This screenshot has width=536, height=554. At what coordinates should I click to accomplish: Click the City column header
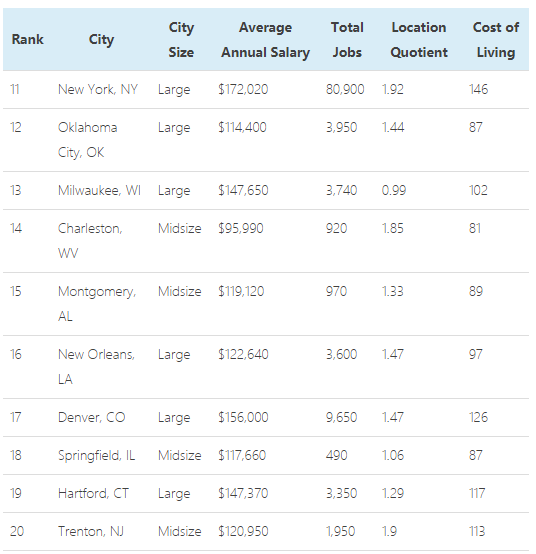tap(101, 40)
